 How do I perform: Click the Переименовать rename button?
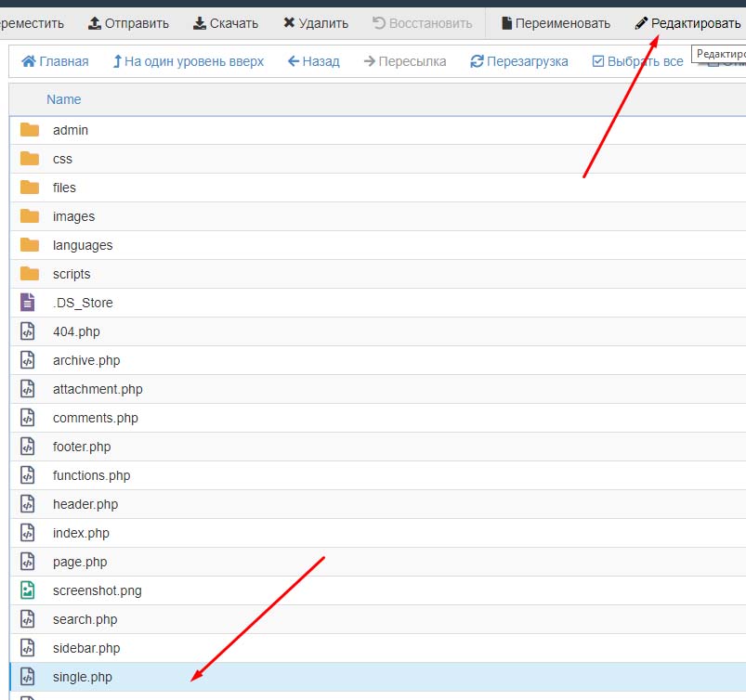click(556, 23)
